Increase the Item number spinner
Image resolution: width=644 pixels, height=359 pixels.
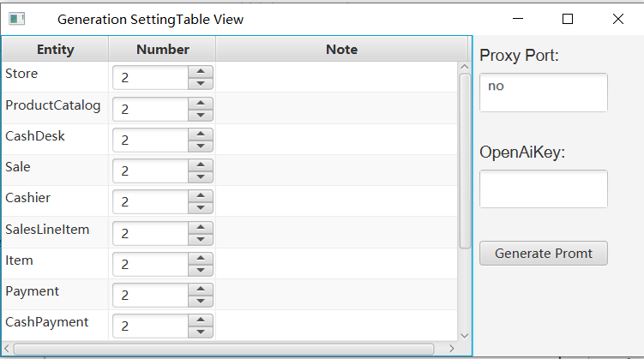click(200, 258)
